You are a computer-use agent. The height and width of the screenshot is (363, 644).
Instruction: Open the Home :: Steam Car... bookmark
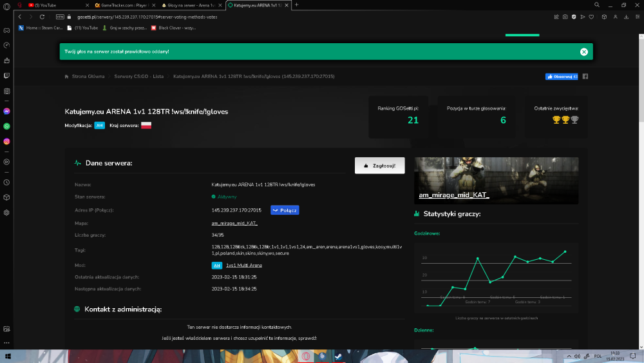[x=40, y=28]
